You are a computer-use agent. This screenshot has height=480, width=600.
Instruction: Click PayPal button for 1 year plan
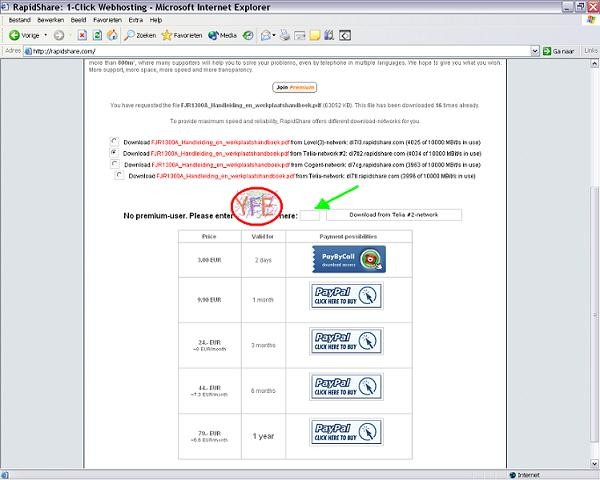click(346, 432)
